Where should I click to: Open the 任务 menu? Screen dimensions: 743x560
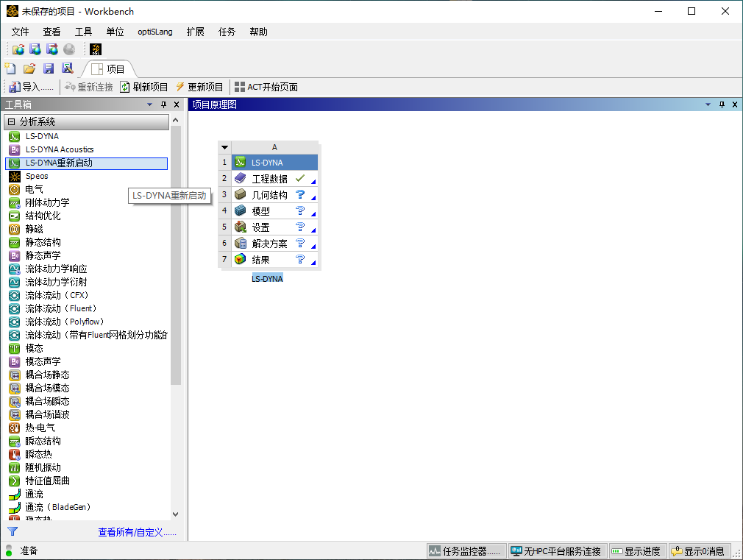(227, 32)
